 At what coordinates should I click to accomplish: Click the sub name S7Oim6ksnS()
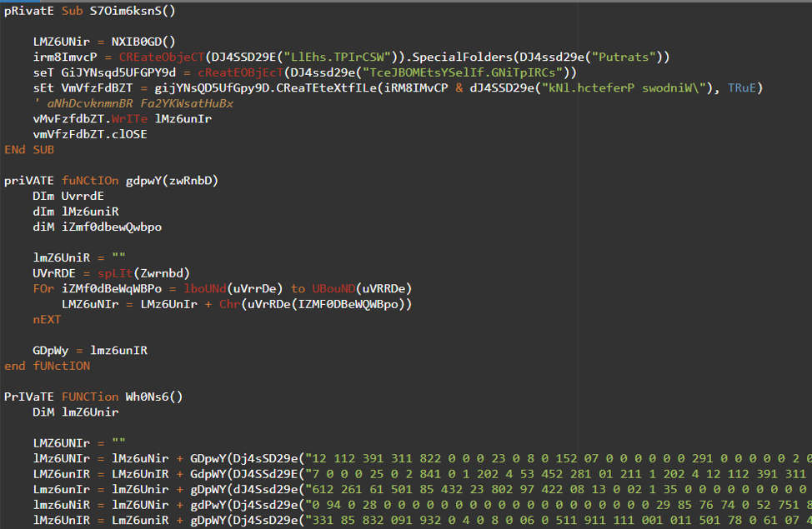133,11
